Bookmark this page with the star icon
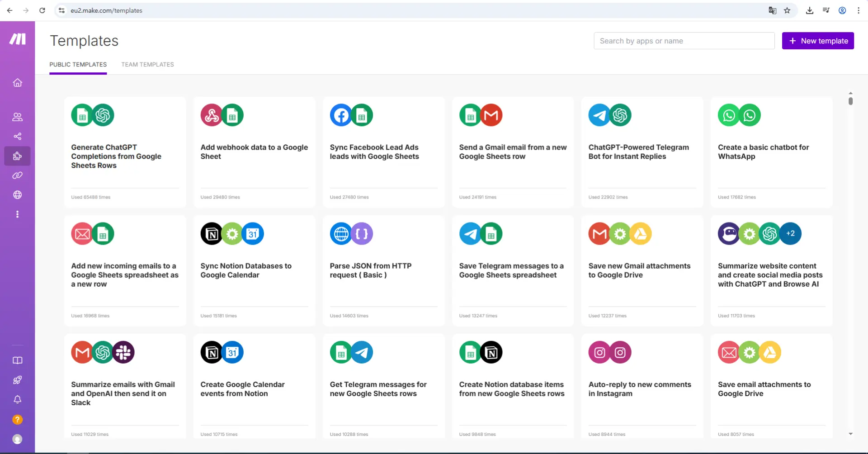Image resolution: width=868 pixels, height=454 pixels. pos(787,10)
